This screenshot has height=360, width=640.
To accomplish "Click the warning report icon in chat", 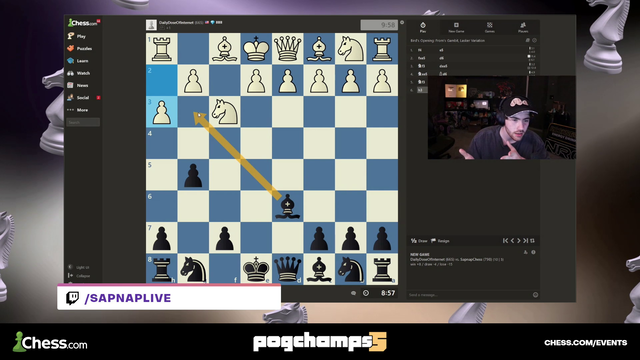I will [525, 252].
